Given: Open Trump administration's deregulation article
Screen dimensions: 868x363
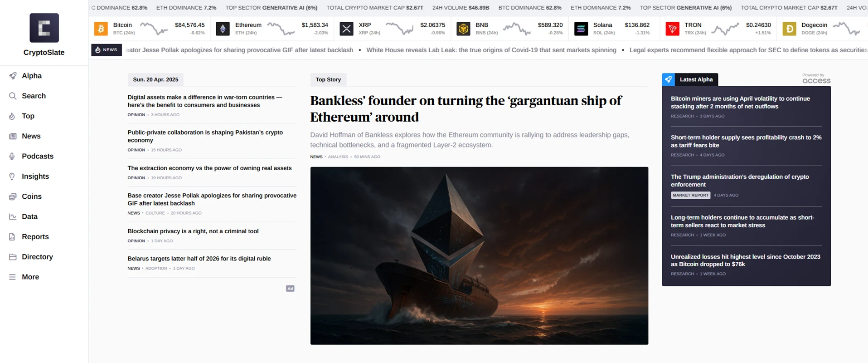Looking at the screenshot, I should coord(740,181).
